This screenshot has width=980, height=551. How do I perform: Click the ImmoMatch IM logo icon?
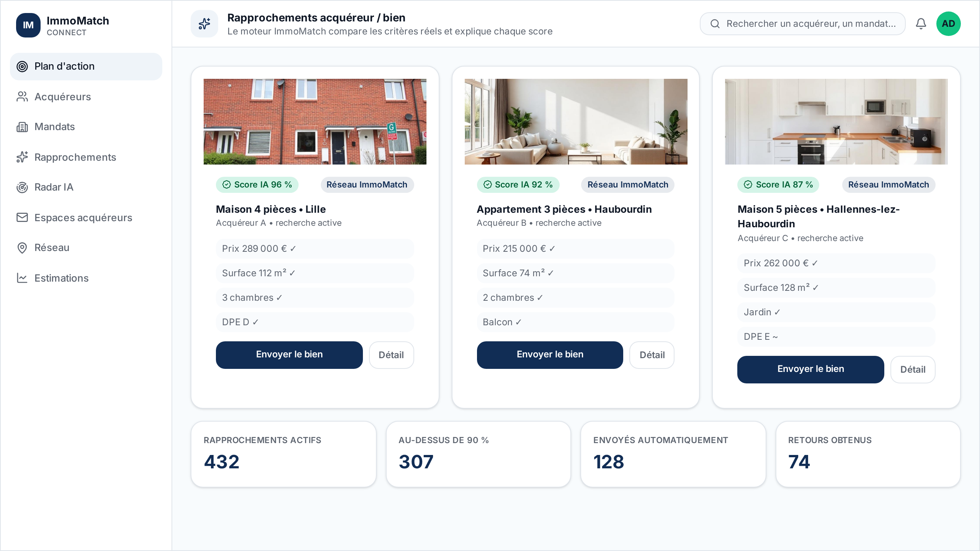[28, 25]
